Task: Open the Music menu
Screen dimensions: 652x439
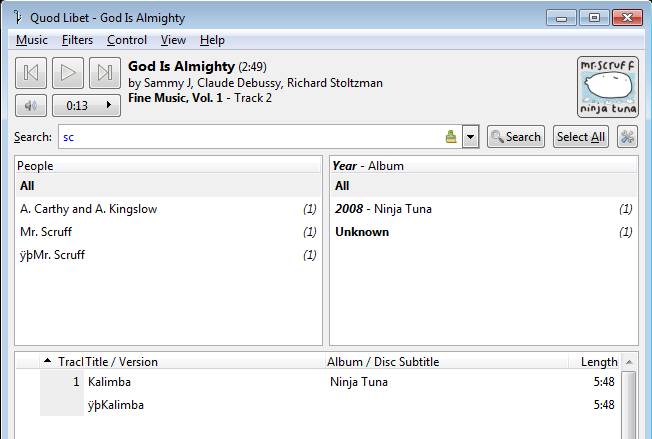Action: click(32, 40)
